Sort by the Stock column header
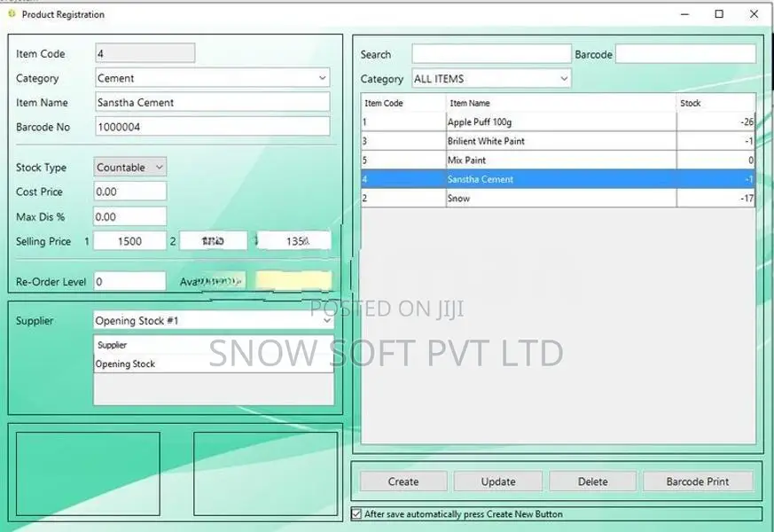This screenshot has width=774, height=532. [715, 103]
